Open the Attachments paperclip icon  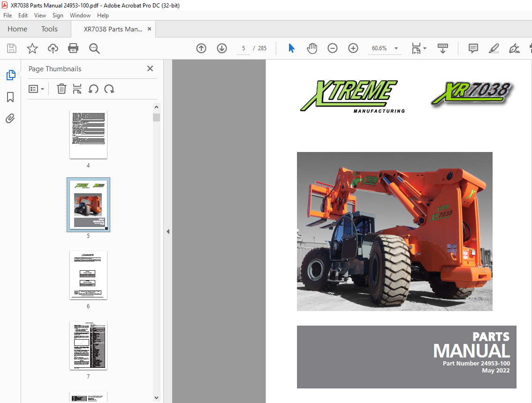(x=10, y=118)
